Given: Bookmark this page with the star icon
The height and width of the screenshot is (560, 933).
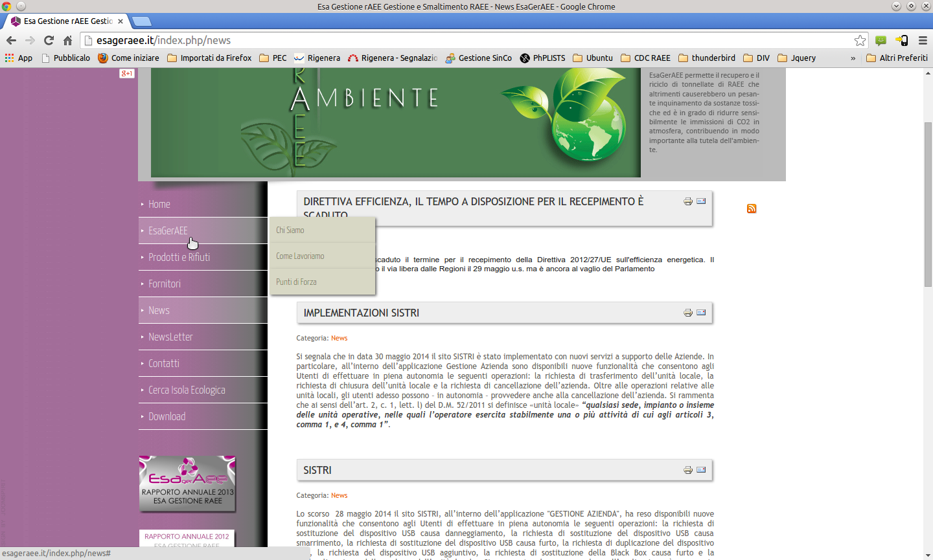Looking at the screenshot, I should tap(860, 40).
